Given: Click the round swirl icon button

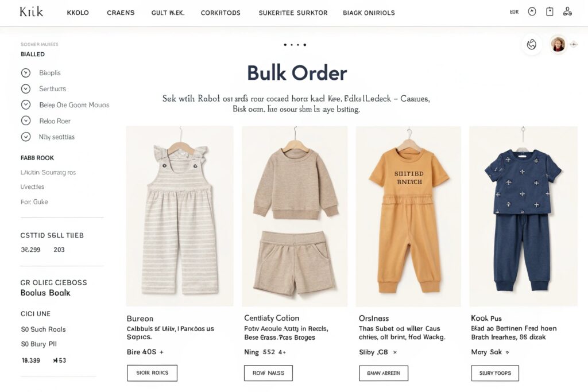Looking at the screenshot, I should 531,45.
